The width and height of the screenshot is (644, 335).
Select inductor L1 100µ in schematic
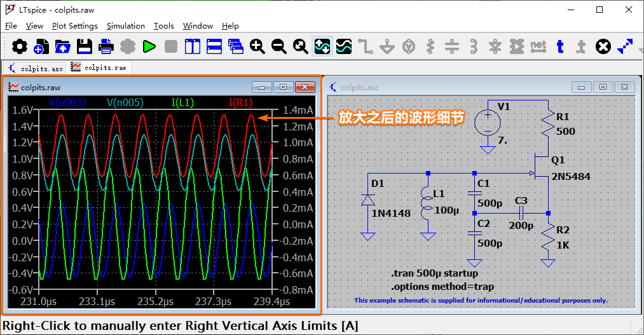click(x=427, y=203)
